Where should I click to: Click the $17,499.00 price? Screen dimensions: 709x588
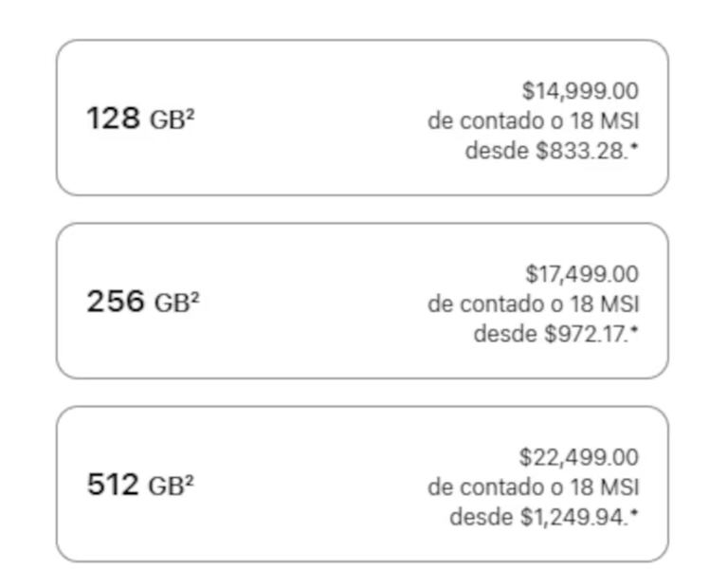(582, 274)
